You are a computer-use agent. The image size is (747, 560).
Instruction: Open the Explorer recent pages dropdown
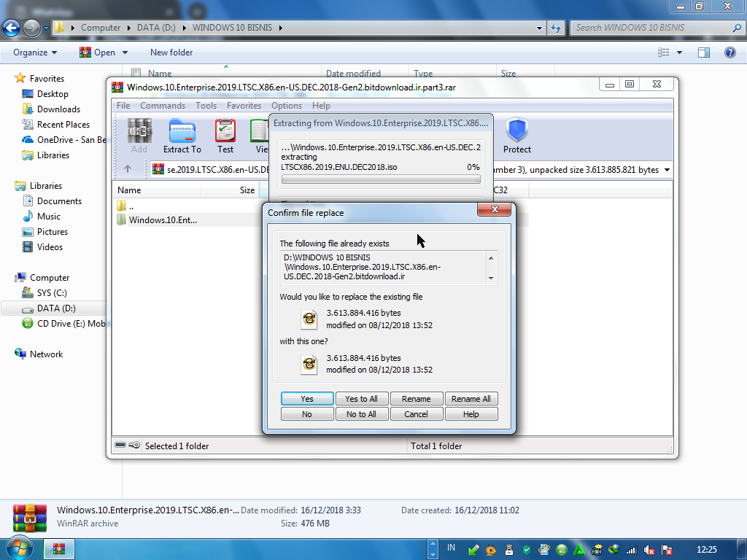point(46,28)
